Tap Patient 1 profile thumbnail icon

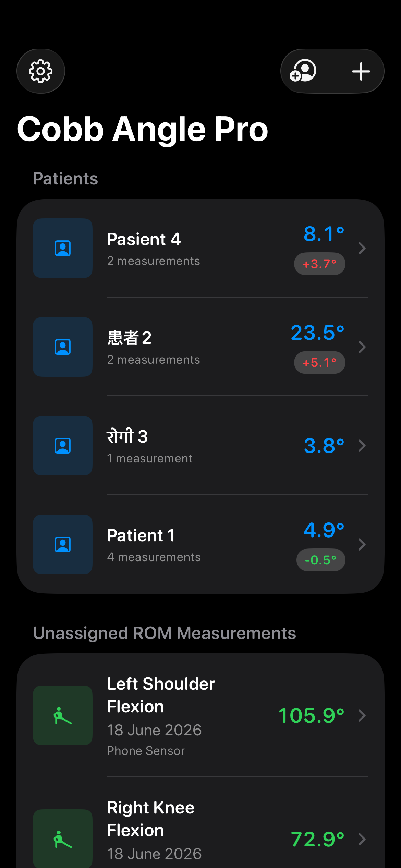pyautogui.click(x=63, y=544)
